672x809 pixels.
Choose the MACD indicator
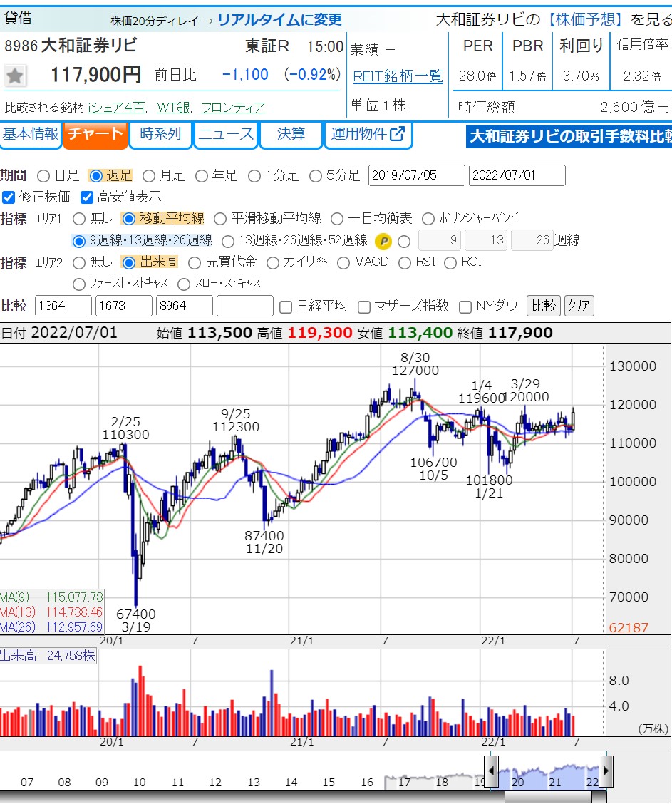click(x=343, y=262)
